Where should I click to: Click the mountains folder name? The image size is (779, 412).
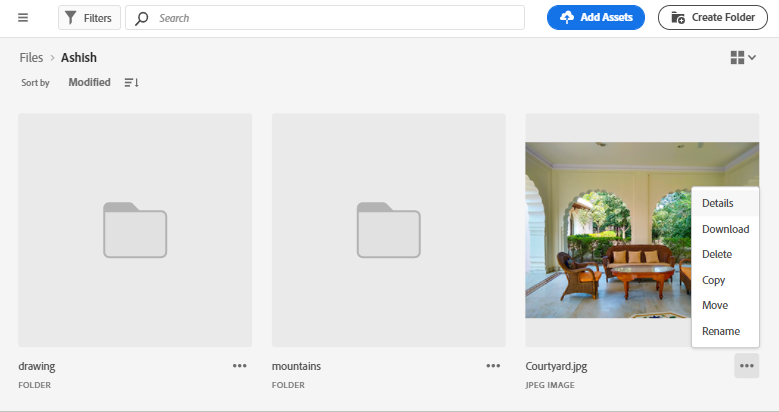(x=296, y=366)
